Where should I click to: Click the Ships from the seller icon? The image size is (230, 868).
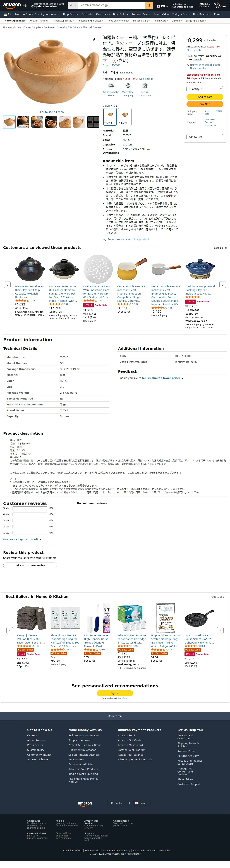coord(111,86)
